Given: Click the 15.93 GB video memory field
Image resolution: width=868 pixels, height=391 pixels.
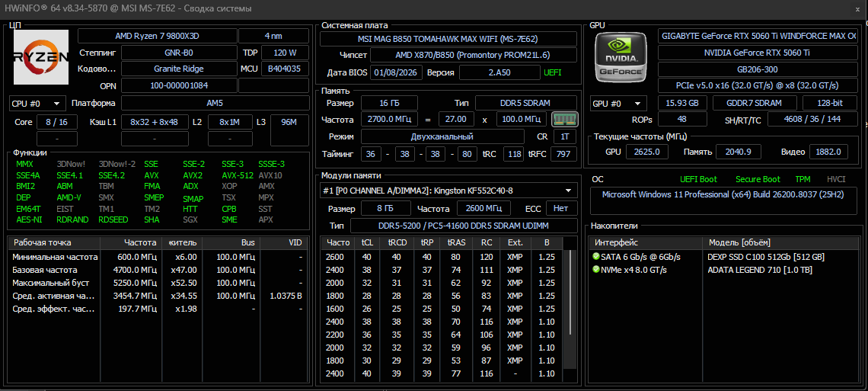Looking at the screenshot, I should click(x=682, y=104).
